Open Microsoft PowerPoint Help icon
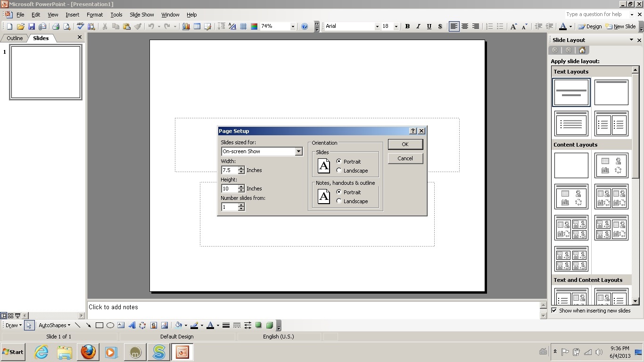 305,26
